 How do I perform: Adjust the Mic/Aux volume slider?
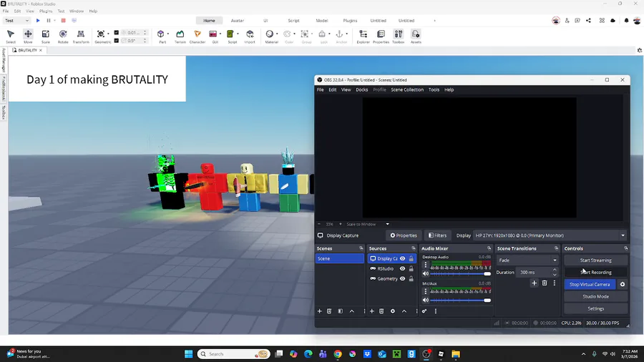pyautogui.click(x=460, y=300)
